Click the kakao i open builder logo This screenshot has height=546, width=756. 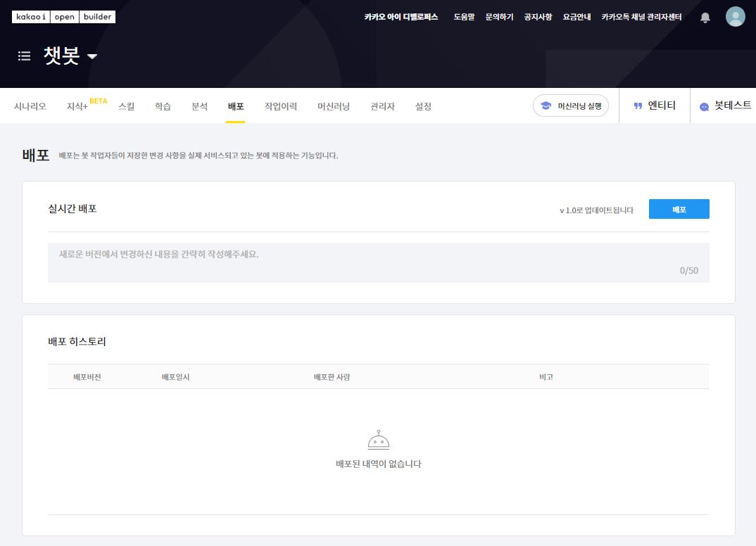click(63, 17)
